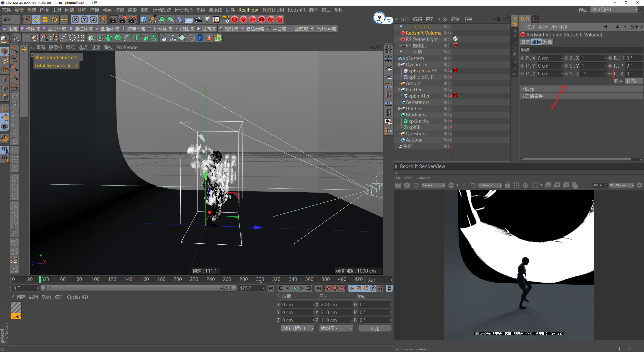The image size is (644, 352).
Task: Open the Redshift menu
Action: coord(296,10)
